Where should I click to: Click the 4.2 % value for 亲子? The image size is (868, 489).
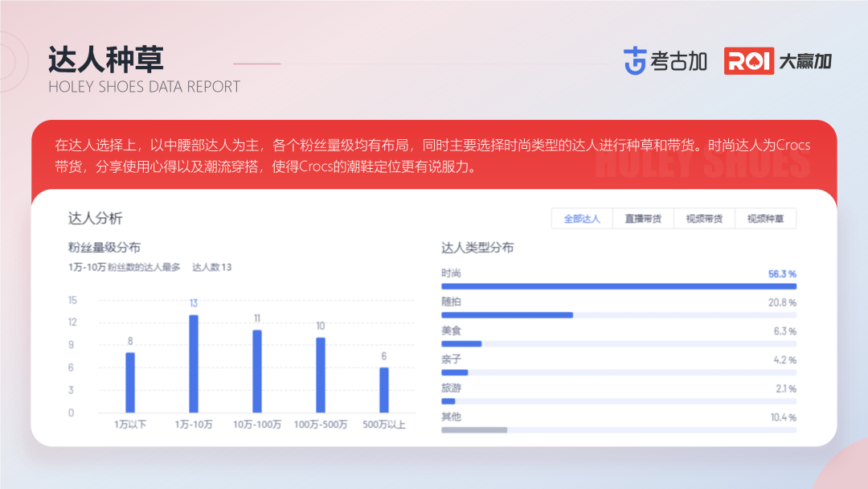click(x=785, y=360)
